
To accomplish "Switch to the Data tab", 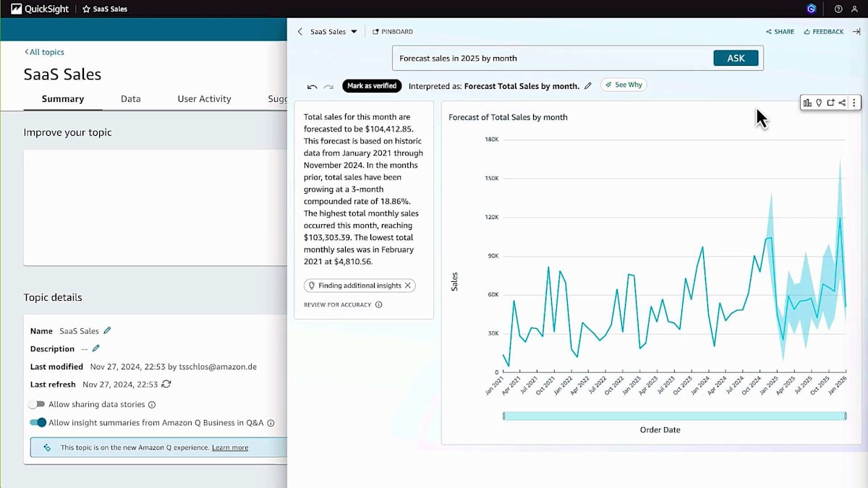I will click(130, 99).
